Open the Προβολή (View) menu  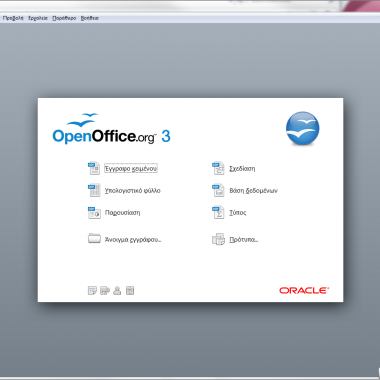pos(13,18)
